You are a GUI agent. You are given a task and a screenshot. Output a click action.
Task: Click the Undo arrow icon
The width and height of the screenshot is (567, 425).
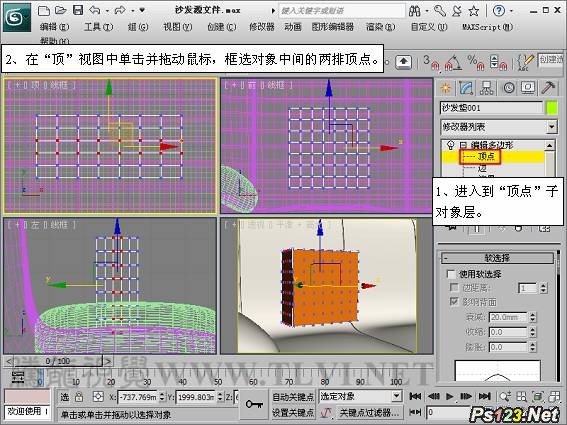tap(95, 10)
